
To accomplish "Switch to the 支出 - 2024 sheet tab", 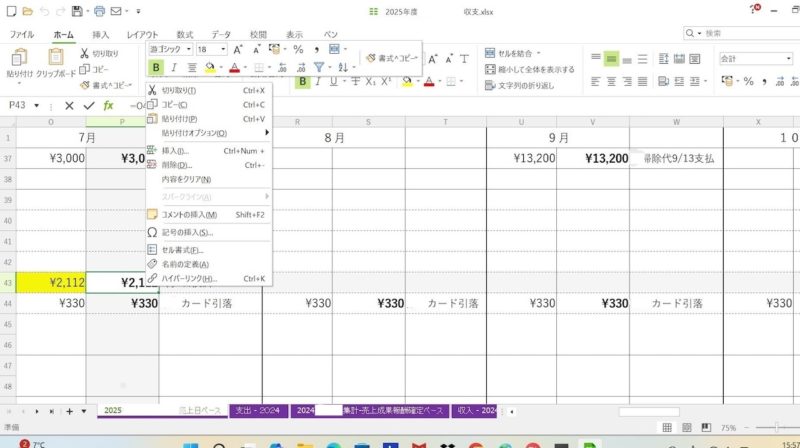I will 259,411.
